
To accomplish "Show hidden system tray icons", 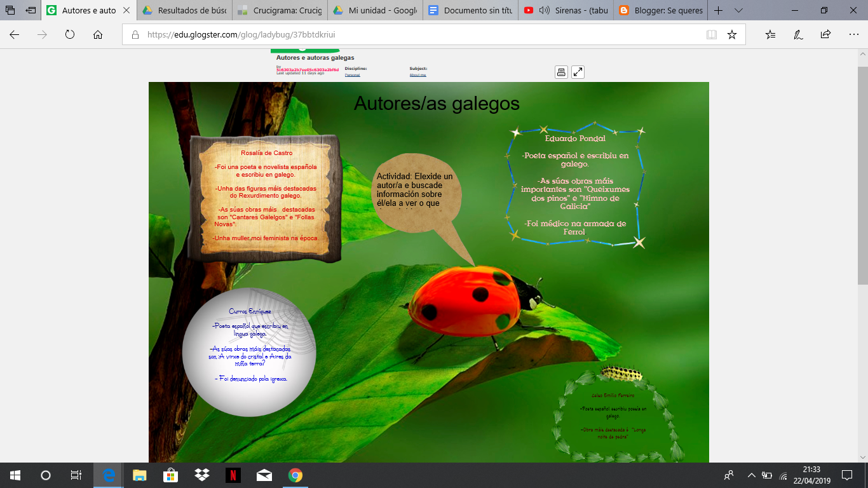I will point(751,475).
